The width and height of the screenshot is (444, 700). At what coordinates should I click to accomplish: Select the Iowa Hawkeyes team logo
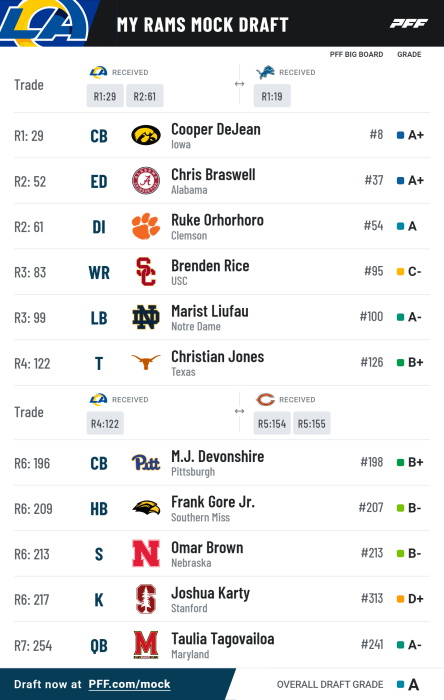tap(146, 135)
